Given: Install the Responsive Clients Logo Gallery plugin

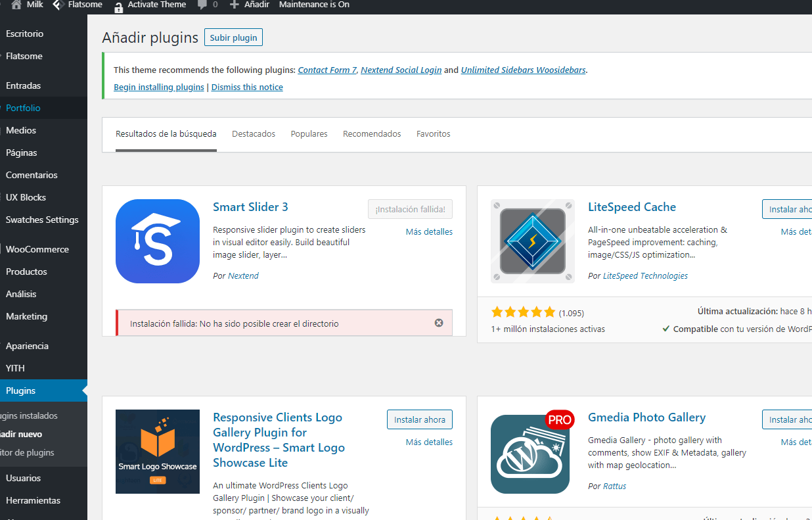Looking at the screenshot, I should coord(420,419).
